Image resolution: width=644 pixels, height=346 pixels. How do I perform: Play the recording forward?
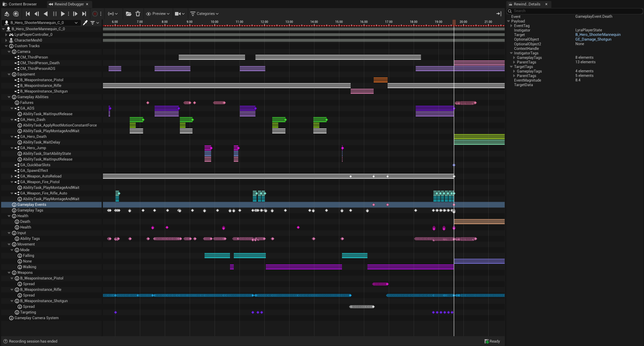(x=63, y=13)
